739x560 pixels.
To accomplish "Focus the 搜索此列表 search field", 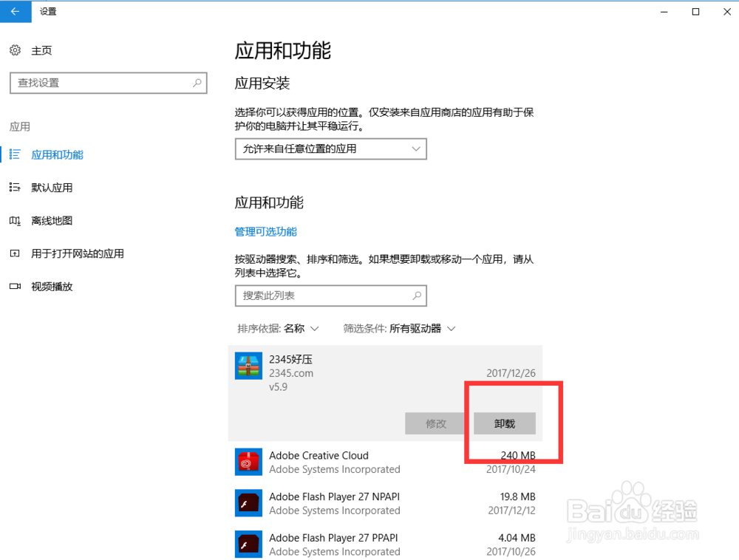I will [331, 296].
